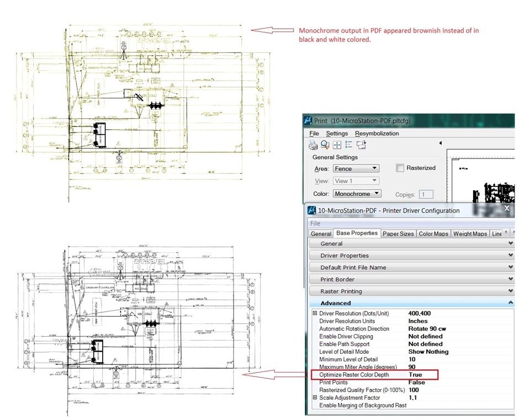
Task: Expand the Driver Resolution plus box
Action: pos(315,313)
